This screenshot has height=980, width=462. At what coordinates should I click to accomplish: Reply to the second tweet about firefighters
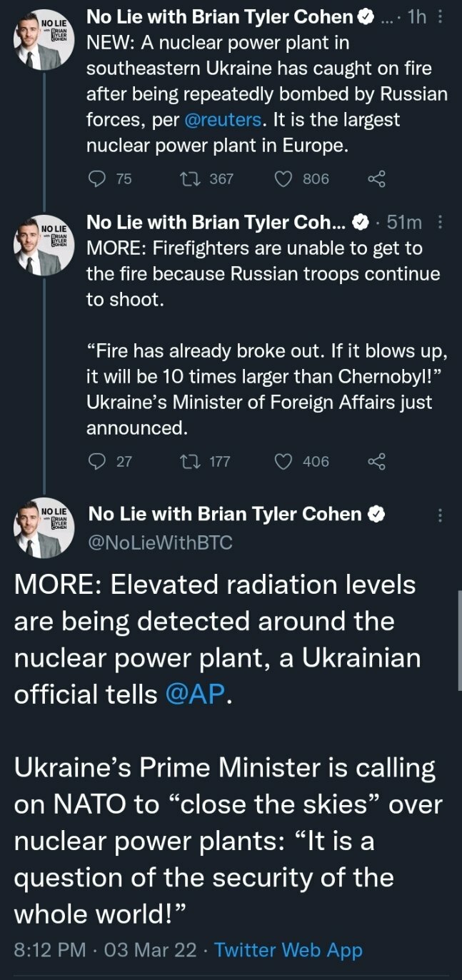(96, 461)
